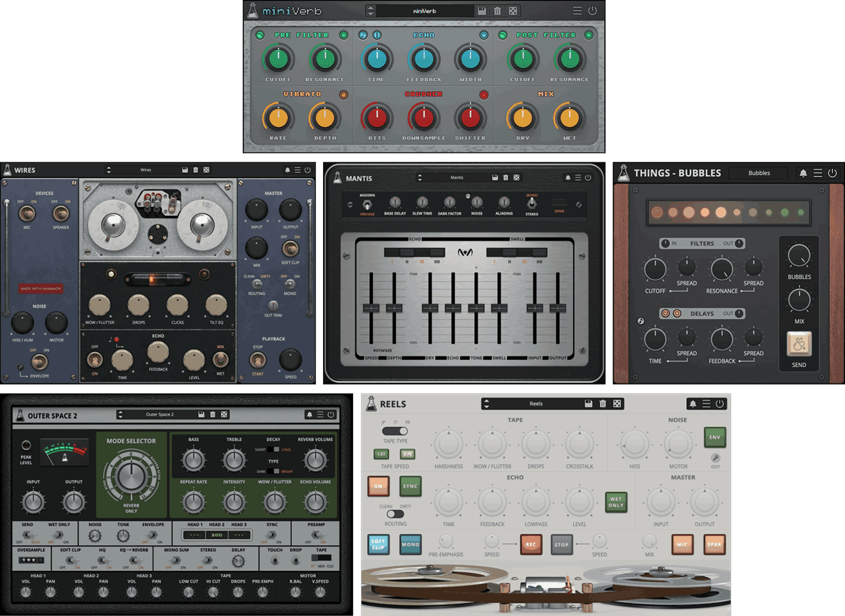Flip Modern/Vintage switch in Mantis
The image size is (845, 616).
(x=367, y=204)
